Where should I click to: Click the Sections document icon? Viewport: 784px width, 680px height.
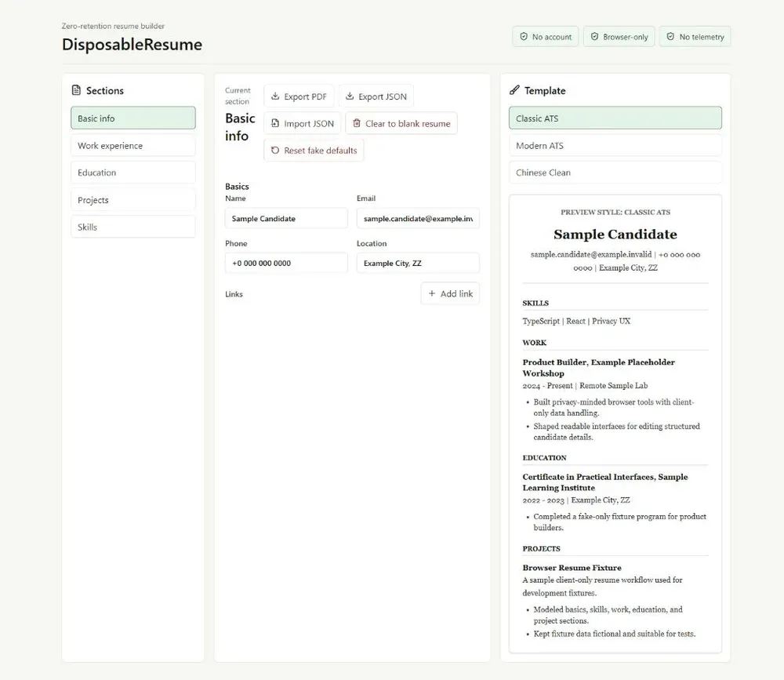click(76, 90)
